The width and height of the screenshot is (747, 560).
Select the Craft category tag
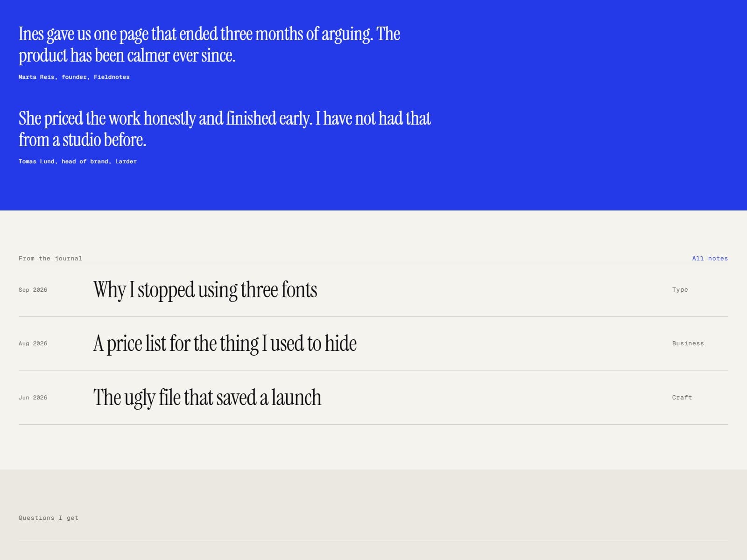pos(682,398)
